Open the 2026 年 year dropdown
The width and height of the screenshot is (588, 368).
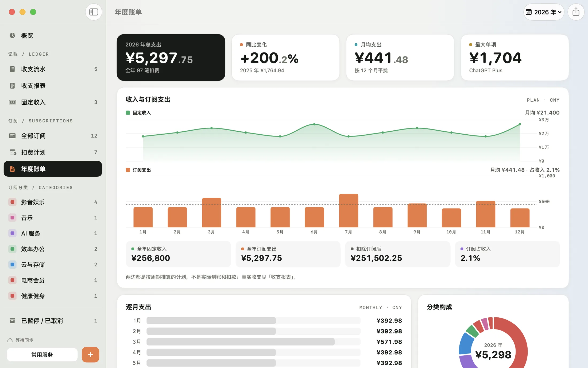pyautogui.click(x=544, y=12)
